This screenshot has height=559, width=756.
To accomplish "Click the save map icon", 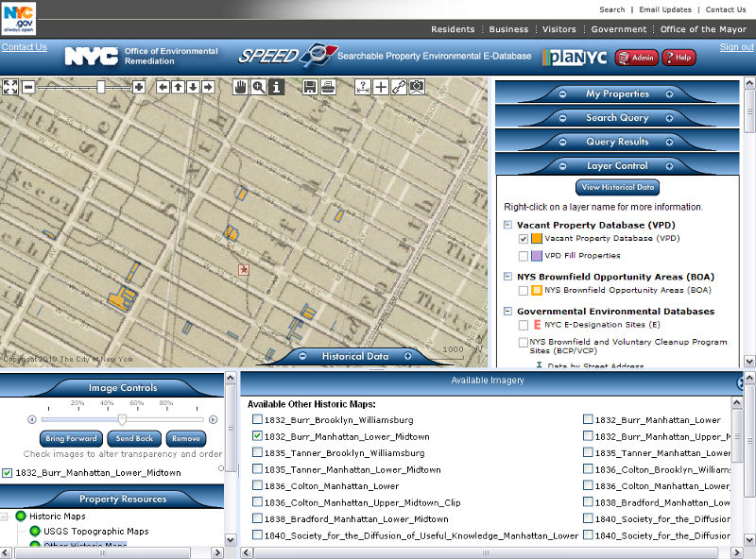I will [x=310, y=87].
